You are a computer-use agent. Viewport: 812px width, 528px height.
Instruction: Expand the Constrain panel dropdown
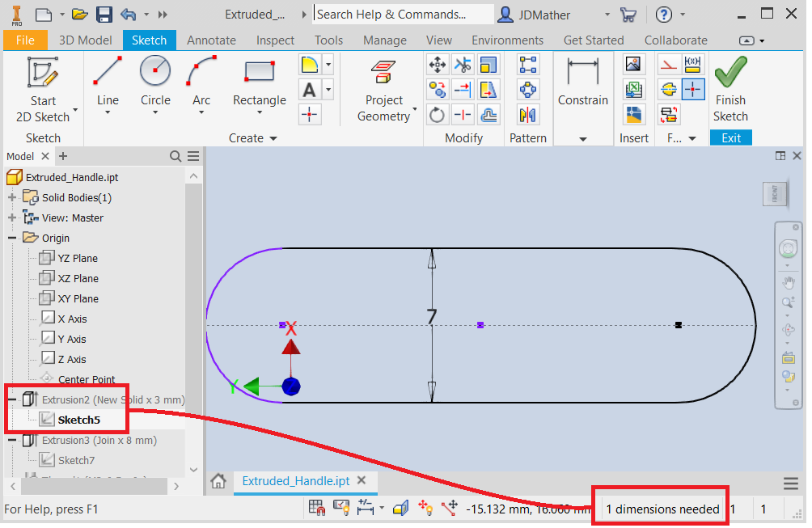click(x=583, y=139)
